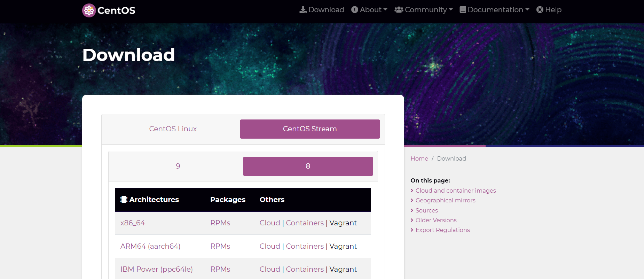
Task: Open the x86_64 architecture link
Action: coord(133,223)
